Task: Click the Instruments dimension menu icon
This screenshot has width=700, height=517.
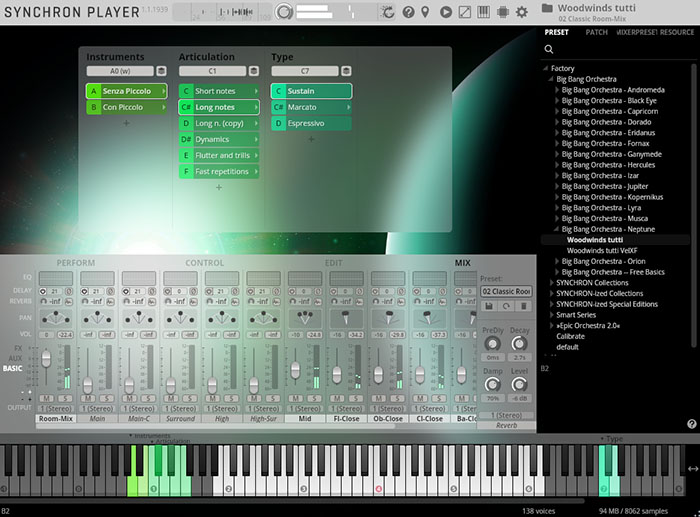Action: pos(161,71)
